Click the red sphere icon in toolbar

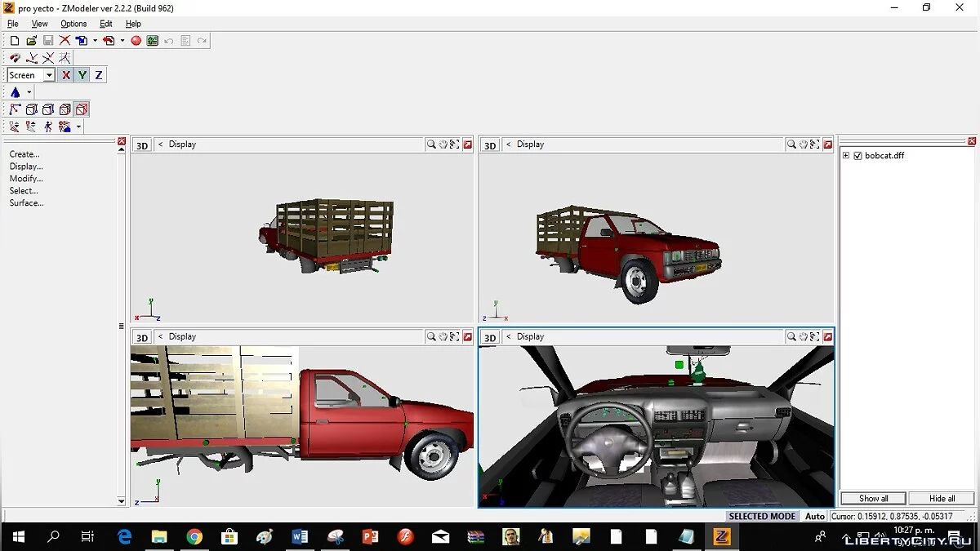tap(136, 40)
